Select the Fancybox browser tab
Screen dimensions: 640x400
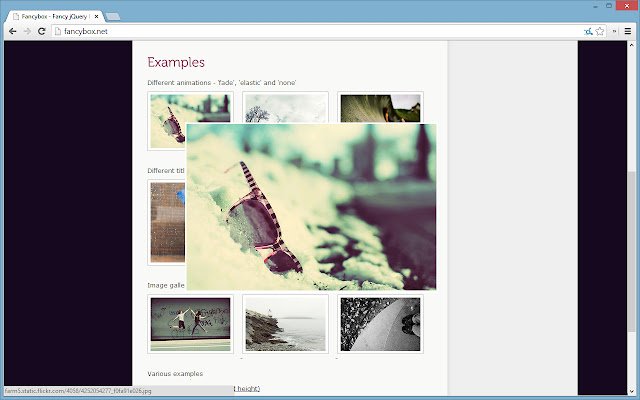[55, 17]
